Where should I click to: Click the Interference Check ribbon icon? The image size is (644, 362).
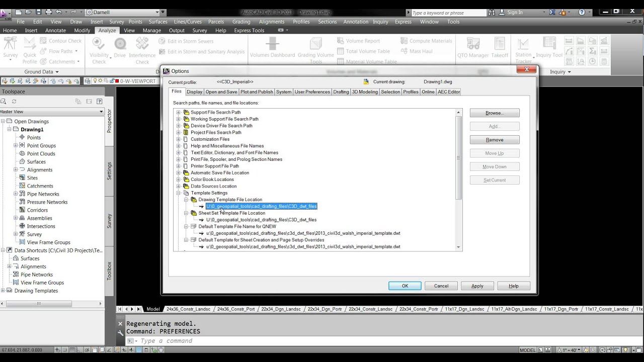142,44
